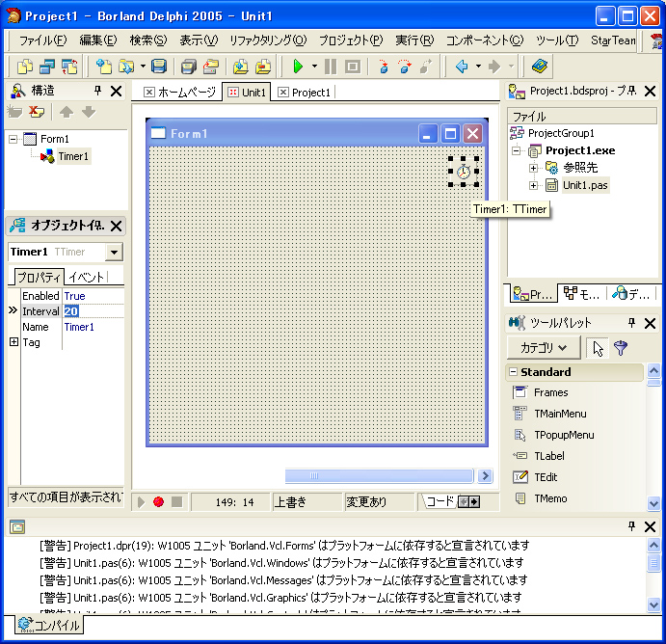This screenshot has height=644, width=666.
Task: Click the record macro red circle
Action: (x=158, y=501)
